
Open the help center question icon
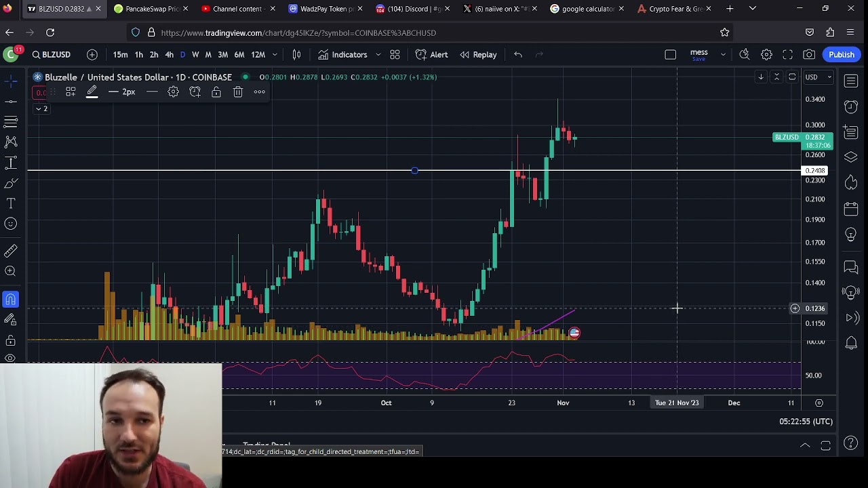[x=851, y=444]
